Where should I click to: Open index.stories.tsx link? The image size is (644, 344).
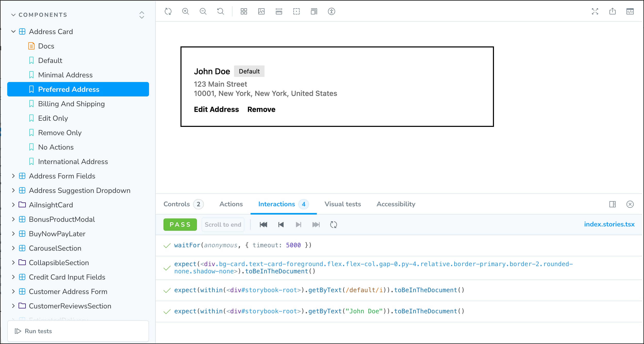pos(609,224)
